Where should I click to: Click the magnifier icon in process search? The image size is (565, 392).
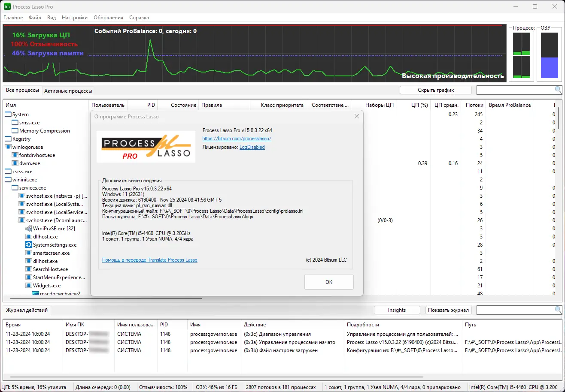(x=558, y=90)
